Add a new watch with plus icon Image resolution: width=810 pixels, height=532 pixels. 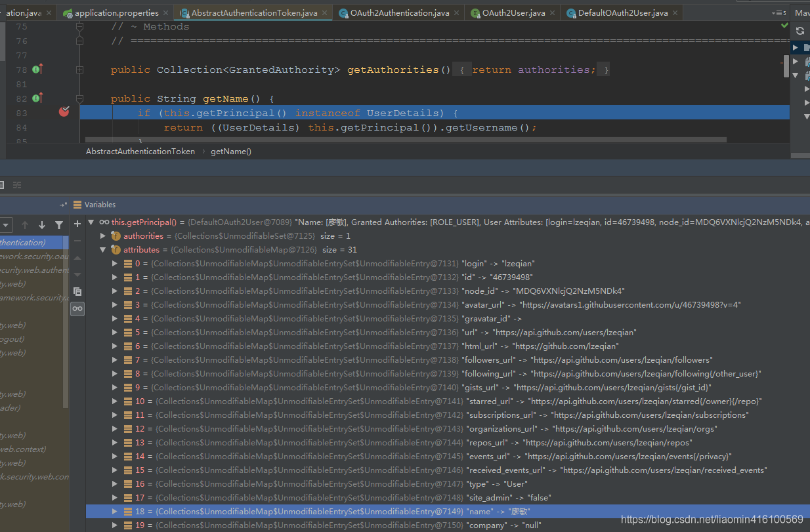77,224
